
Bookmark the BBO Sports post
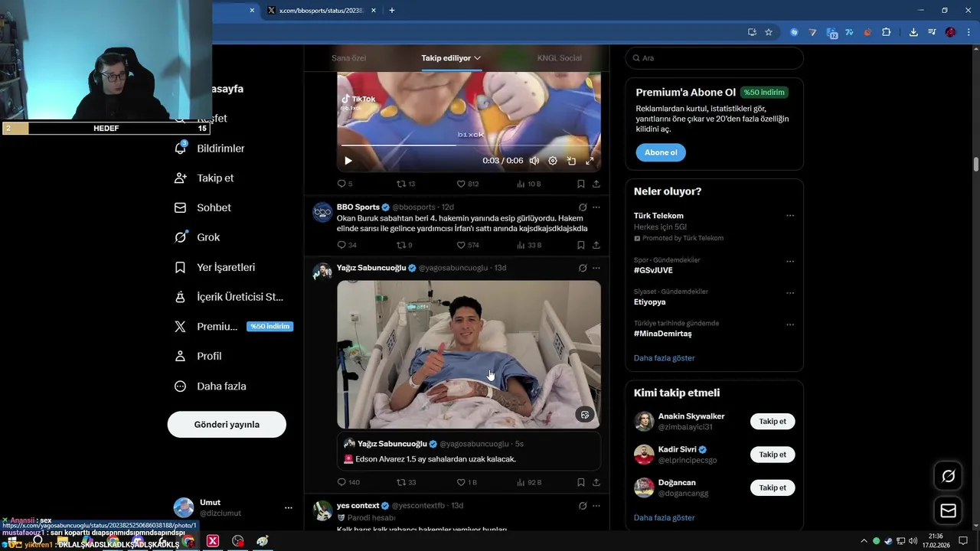(x=580, y=245)
